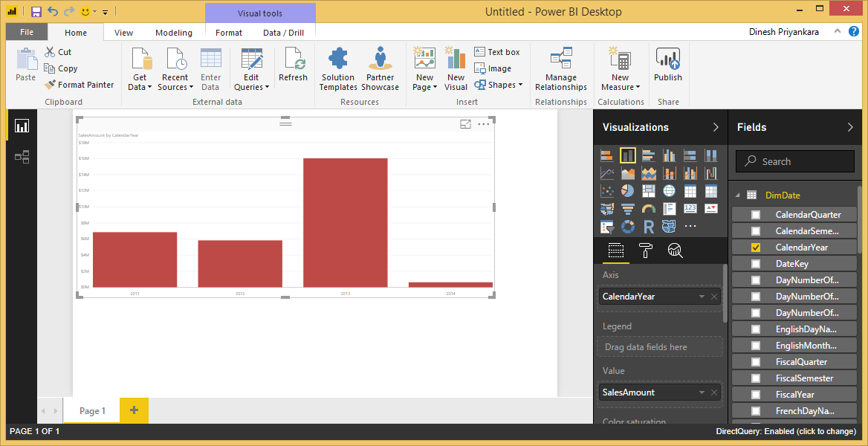Open the Analytics magnifier pane

(675, 251)
